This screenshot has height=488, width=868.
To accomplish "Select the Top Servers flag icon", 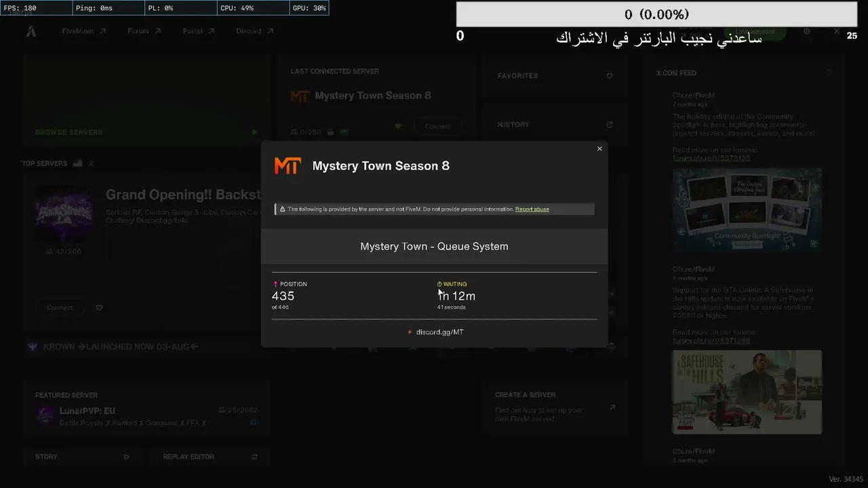I will tap(77, 163).
